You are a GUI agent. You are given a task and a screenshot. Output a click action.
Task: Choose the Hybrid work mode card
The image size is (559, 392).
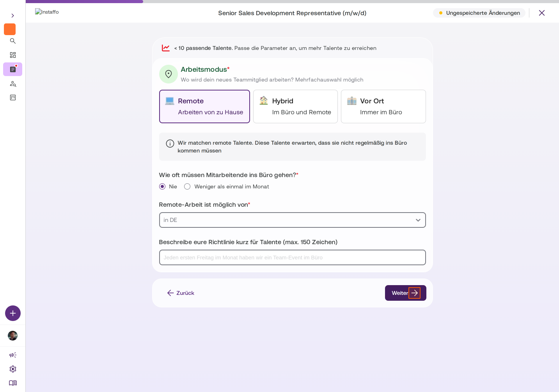pyautogui.click(x=295, y=106)
